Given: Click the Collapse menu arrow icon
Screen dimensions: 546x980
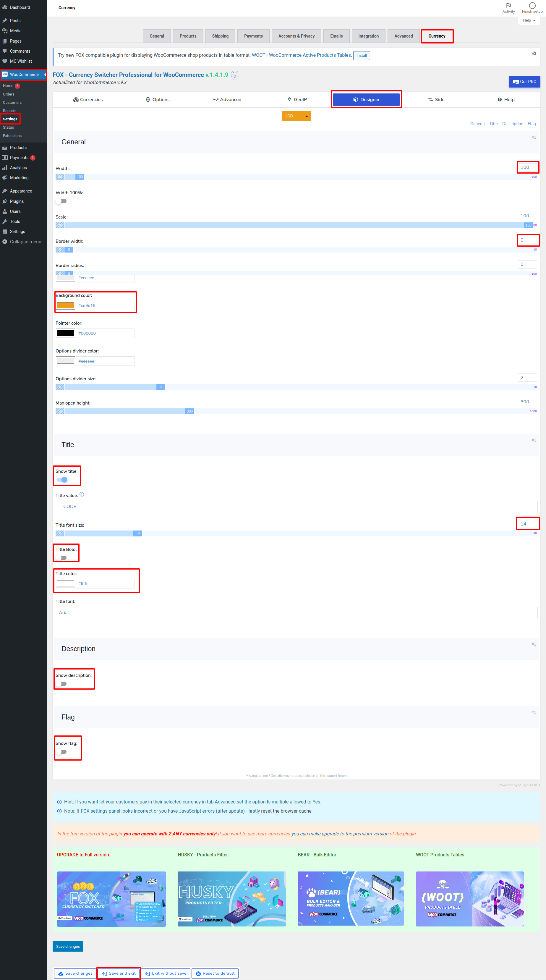Looking at the screenshot, I should (4, 242).
